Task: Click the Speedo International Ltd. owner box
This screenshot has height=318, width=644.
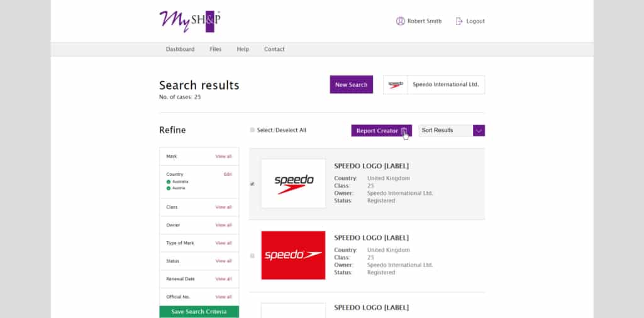Action: [x=434, y=84]
